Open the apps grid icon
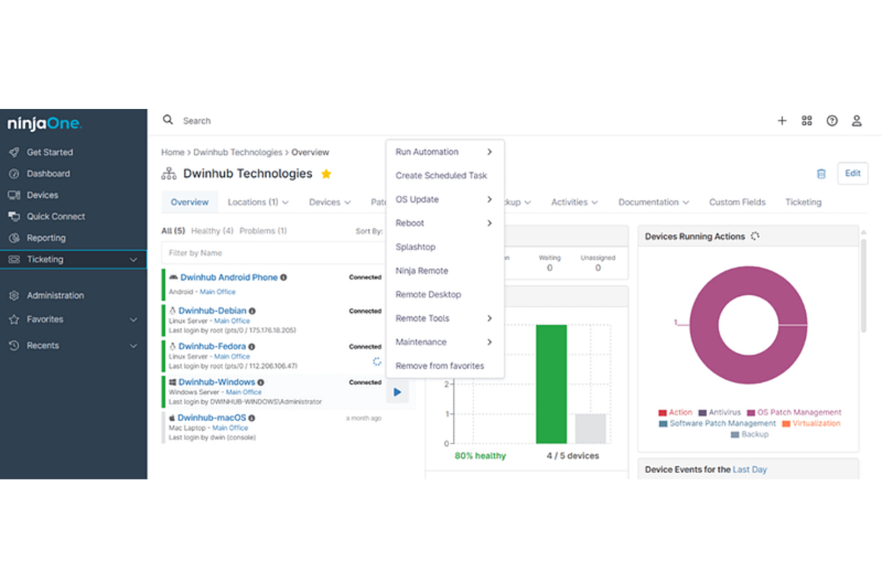The width and height of the screenshot is (882, 588). point(807,121)
